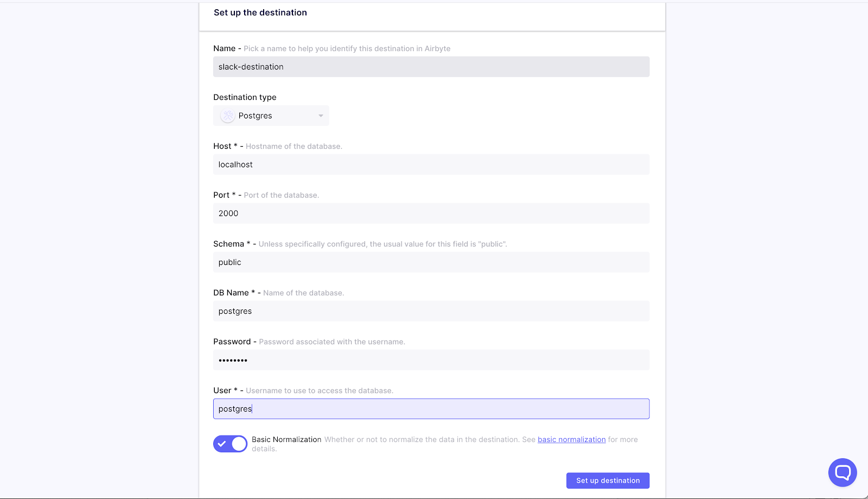
Task: Toggle off Basic Normalization
Action: pyautogui.click(x=230, y=444)
